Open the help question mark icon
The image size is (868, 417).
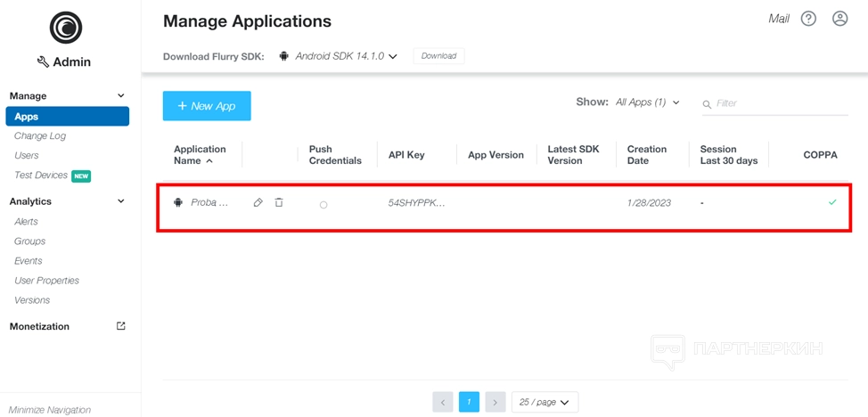[808, 19]
